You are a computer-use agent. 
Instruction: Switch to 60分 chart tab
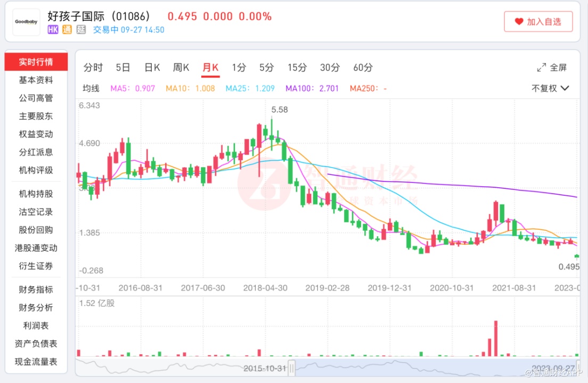coord(363,68)
